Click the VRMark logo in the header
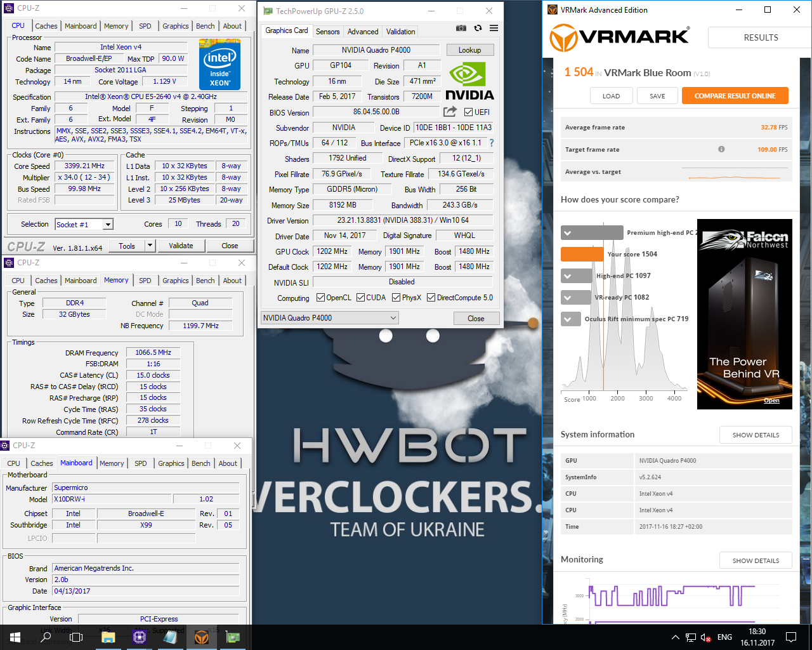This screenshot has height=650, width=812. [x=619, y=37]
